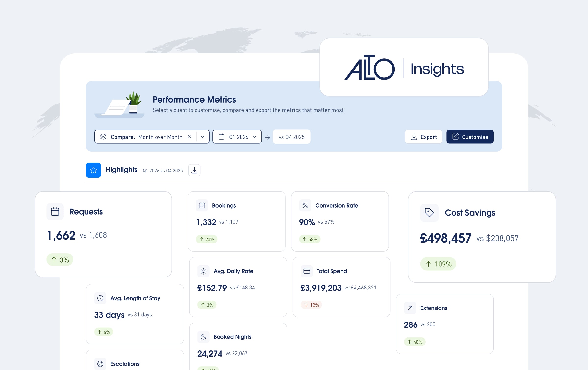
Task: Click the Cost Savings tag icon
Action: point(429,213)
